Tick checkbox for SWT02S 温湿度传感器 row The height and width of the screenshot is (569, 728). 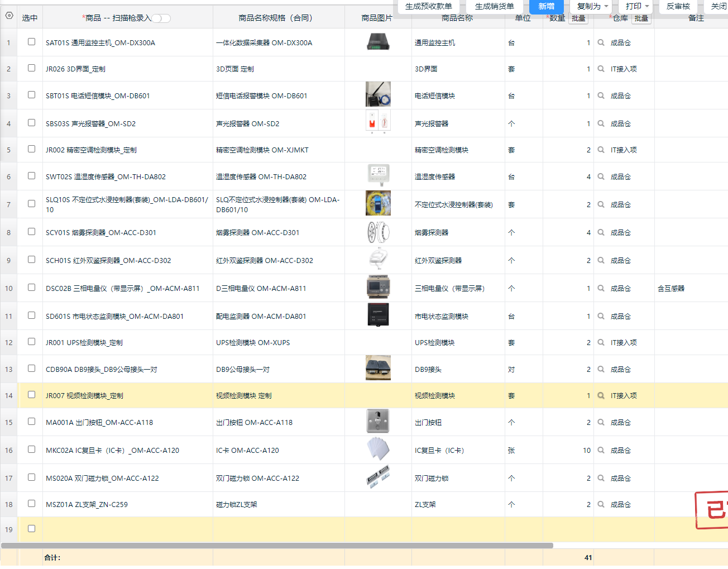pos(31,176)
